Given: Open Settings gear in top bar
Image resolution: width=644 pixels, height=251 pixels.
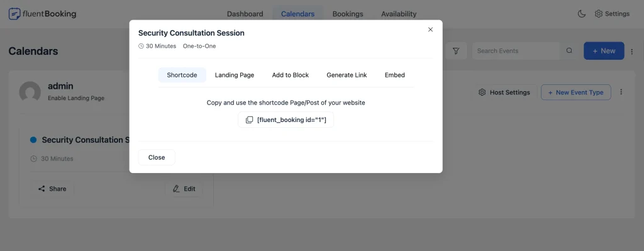Looking at the screenshot, I should coord(612,14).
